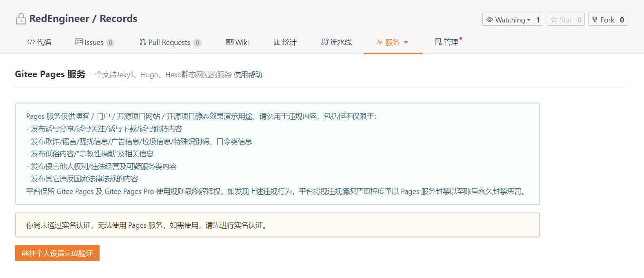644x278 pixels.
Task: Click the line 发布低俗内容 text
Action: pos(90,154)
